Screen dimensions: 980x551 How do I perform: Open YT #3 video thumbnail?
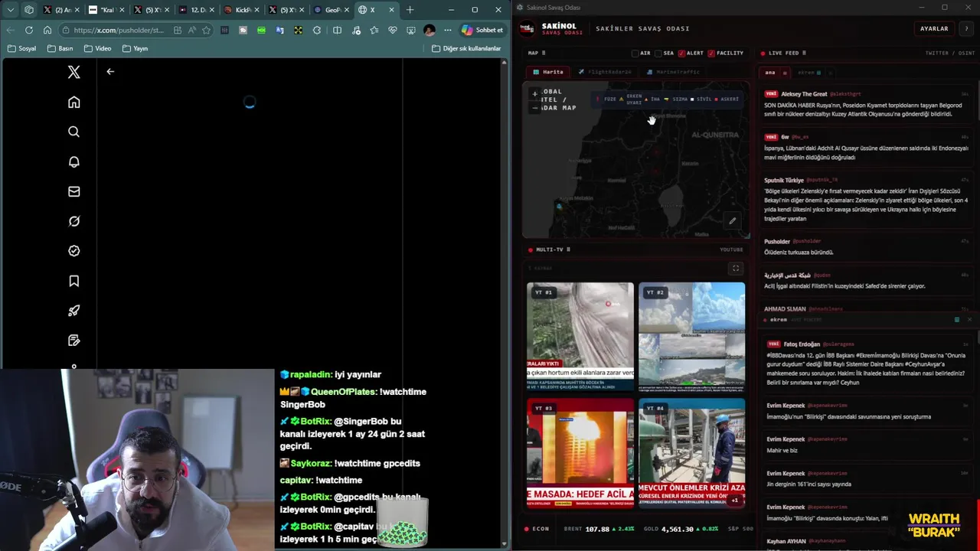coord(580,452)
